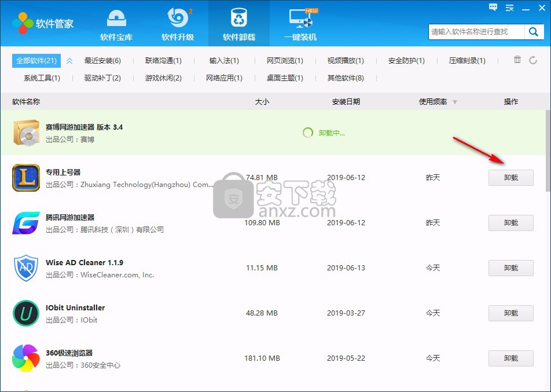
Task: Select the 赛博网游加速器 版本 3.4 name
Action: point(85,127)
